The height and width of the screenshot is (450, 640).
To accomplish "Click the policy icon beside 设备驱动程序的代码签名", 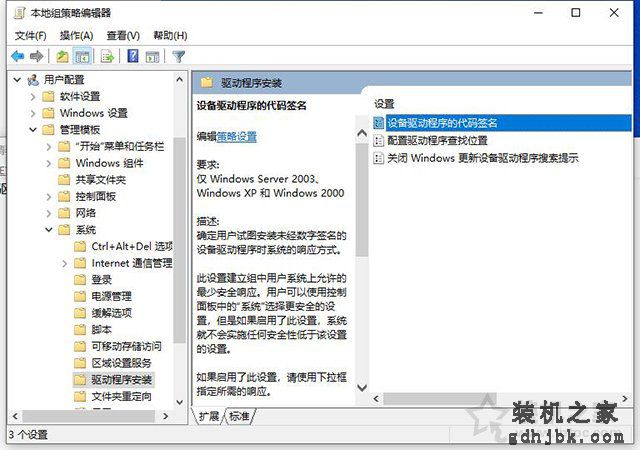I will (379, 123).
